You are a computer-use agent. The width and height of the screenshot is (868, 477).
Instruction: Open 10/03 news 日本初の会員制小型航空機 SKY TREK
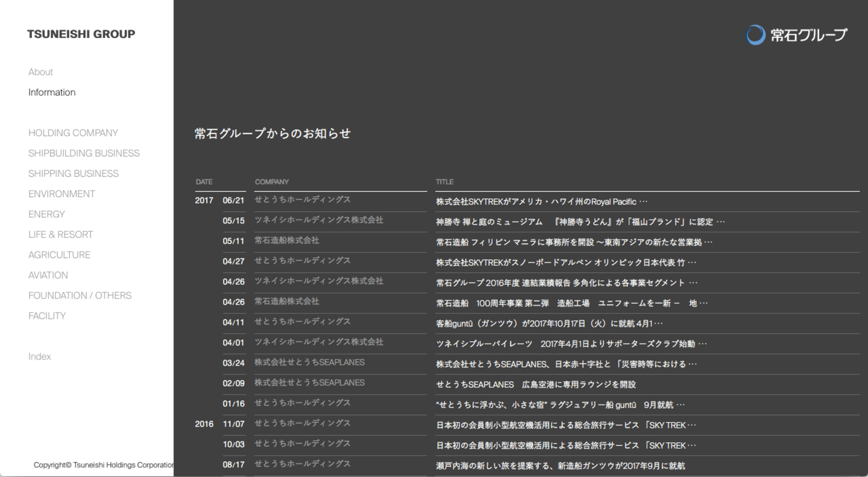(x=566, y=446)
